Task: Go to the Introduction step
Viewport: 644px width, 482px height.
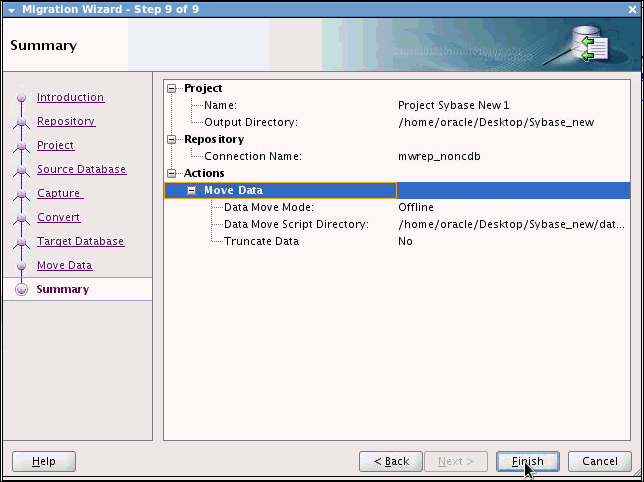Action: click(70, 97)
